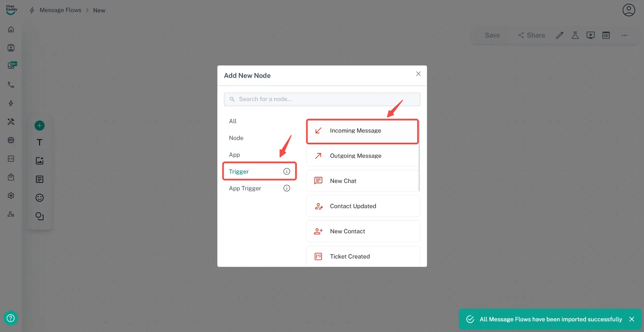Open the user profile avatar menu

[x=628, y=10]
